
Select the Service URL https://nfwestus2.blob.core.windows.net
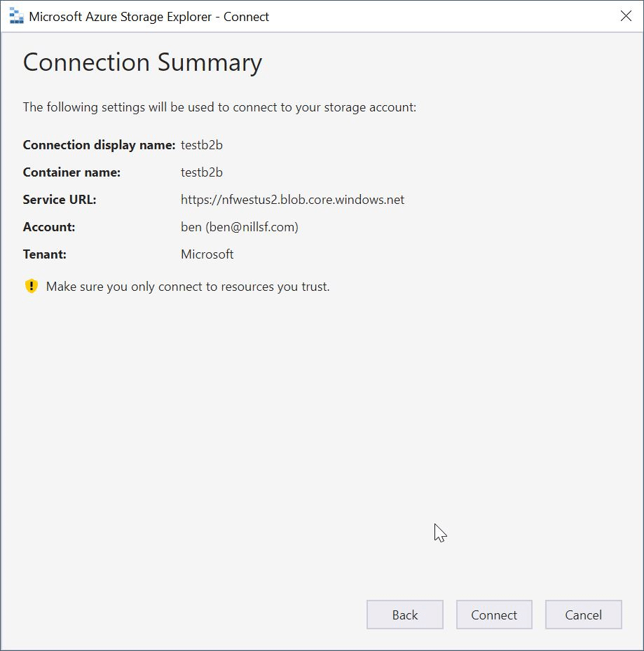coord(292,200)
